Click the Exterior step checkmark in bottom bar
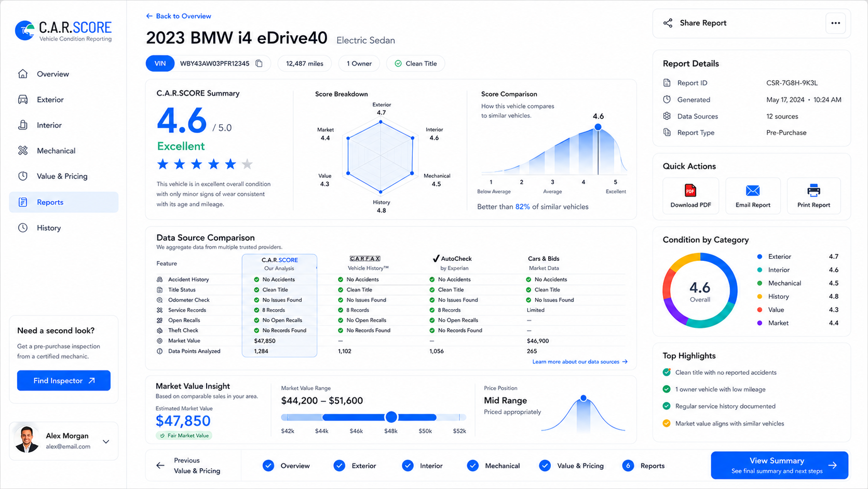The image size is (868, 489). pos(340,466)
